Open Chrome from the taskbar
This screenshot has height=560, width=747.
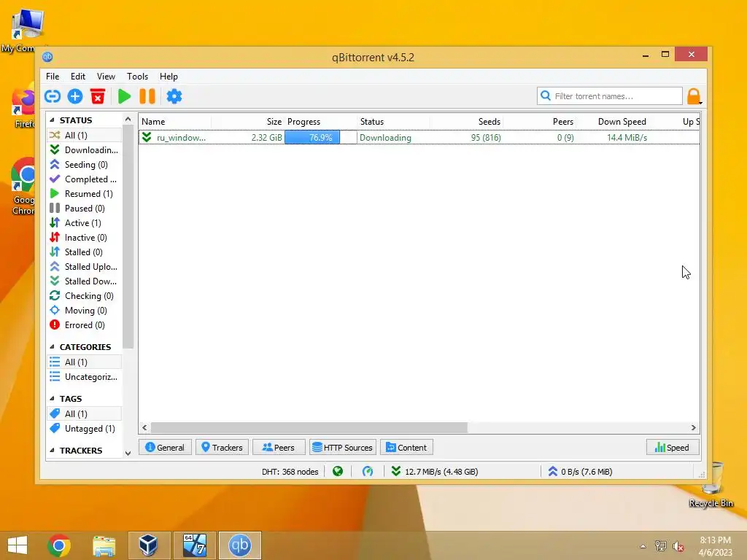tap(59, 545)
